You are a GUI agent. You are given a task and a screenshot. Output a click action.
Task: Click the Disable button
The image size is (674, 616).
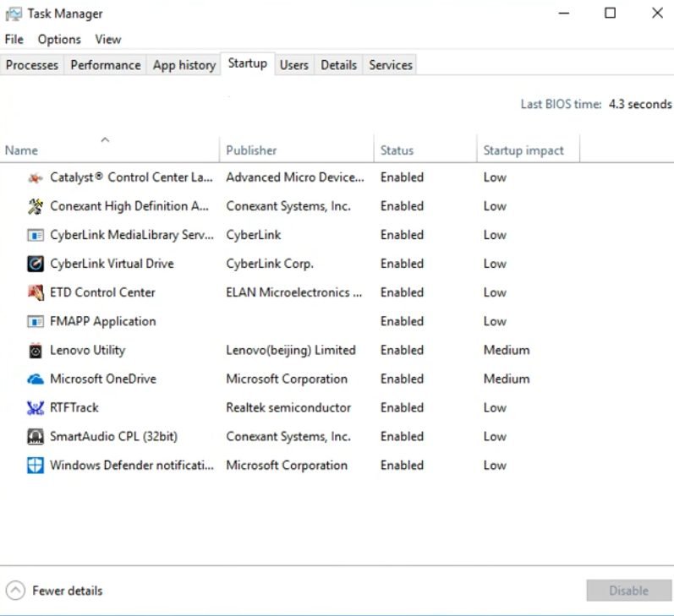[x=628, y=590]
